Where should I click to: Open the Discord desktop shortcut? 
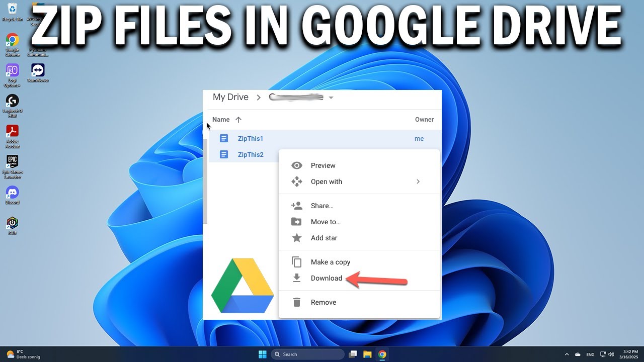pos(12,195)
